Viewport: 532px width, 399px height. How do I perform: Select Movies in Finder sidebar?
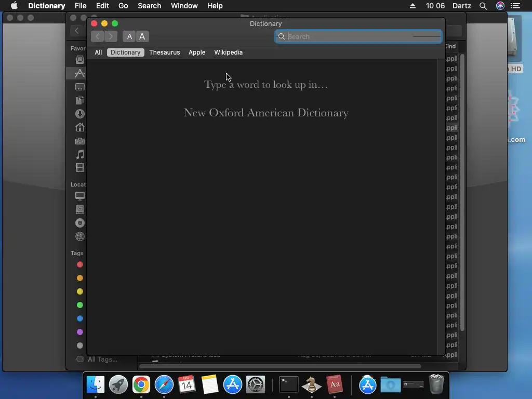tap(79, 168)
